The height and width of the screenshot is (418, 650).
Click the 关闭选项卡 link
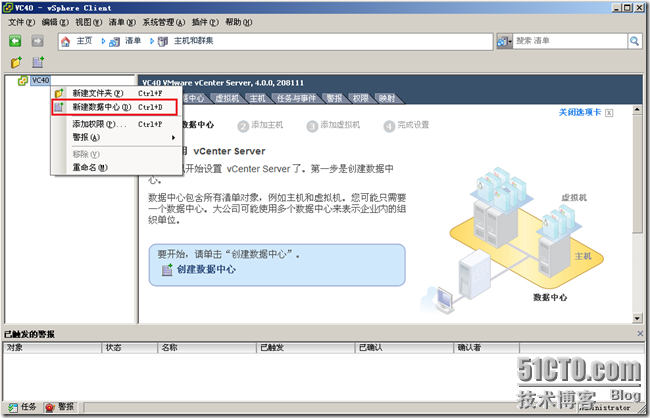pyautogui.click(x=580, y=112)
